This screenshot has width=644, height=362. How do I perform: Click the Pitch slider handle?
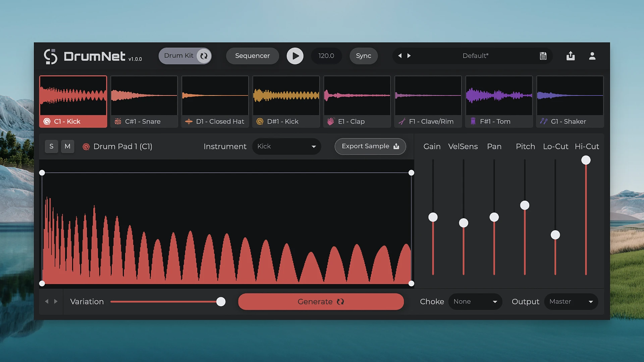525,205
